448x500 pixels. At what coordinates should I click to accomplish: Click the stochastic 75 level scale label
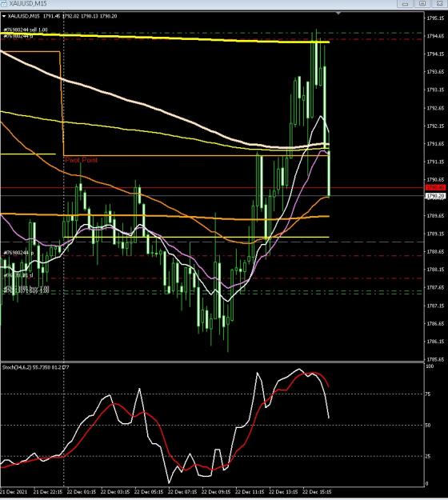[428, 394]
